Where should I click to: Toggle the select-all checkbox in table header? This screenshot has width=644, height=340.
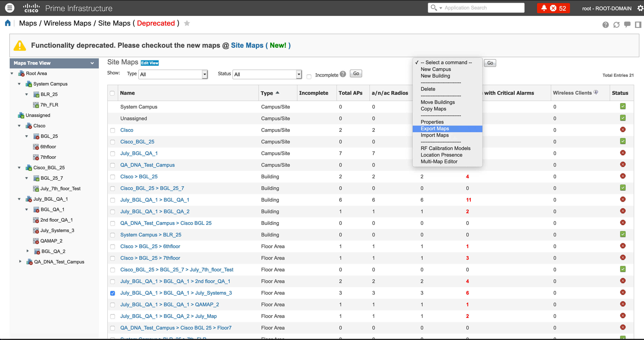click(112, 93)
